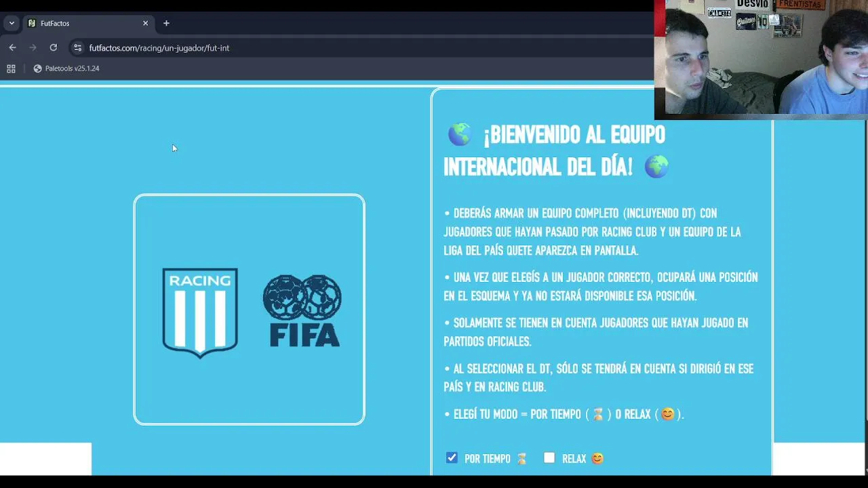Click the address bar URL field

159,48
